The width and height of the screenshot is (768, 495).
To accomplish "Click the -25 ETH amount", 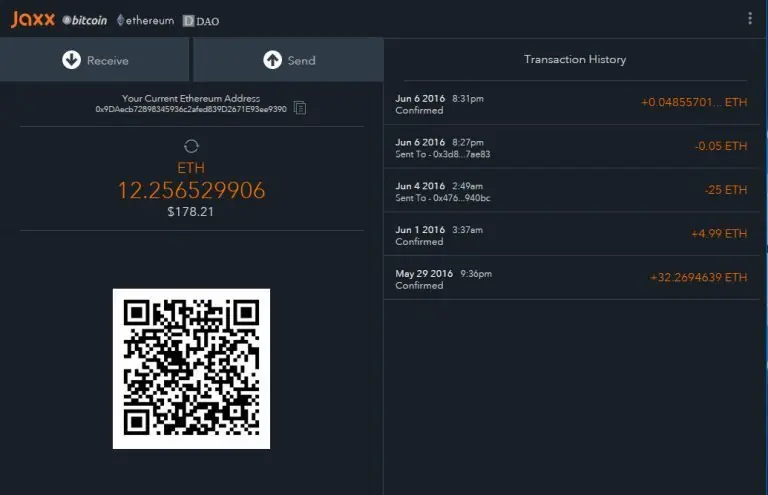I will 726,190.
